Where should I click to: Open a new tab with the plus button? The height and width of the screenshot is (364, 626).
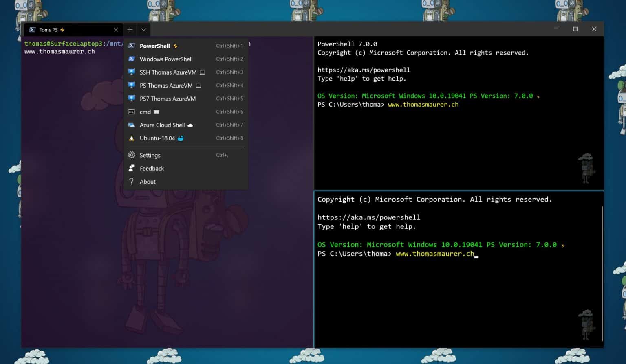[x=130, y=29]
